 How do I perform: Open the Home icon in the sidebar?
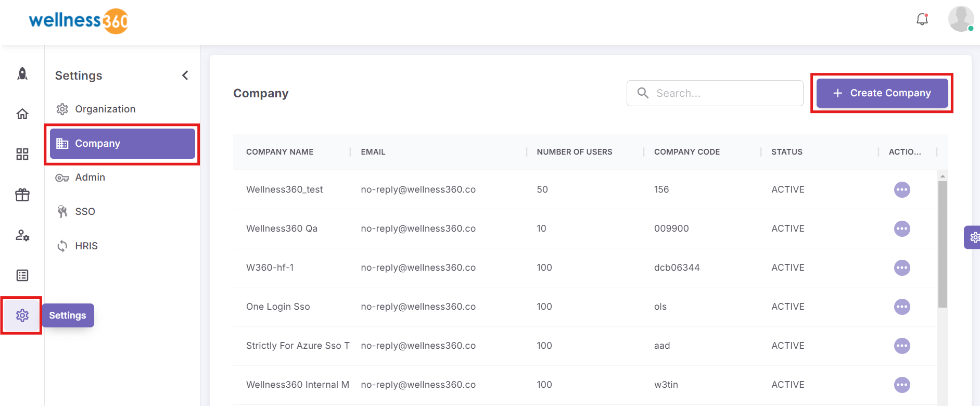click(22, 114)
